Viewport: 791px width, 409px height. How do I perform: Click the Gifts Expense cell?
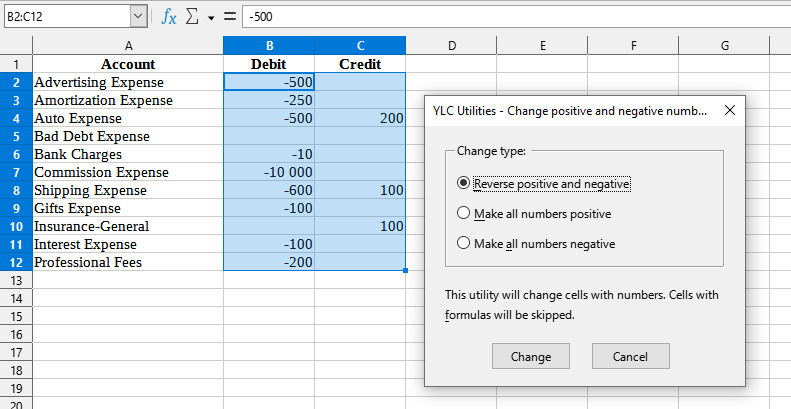point(128,208)
